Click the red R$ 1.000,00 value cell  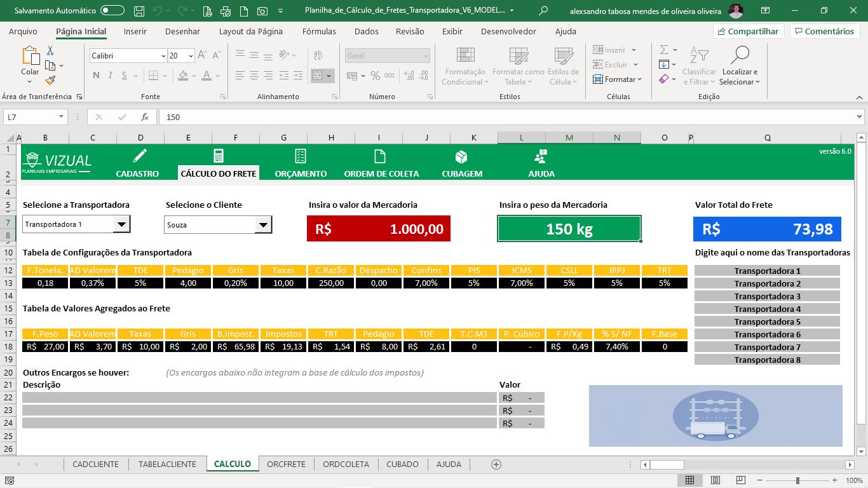point(379,229)
